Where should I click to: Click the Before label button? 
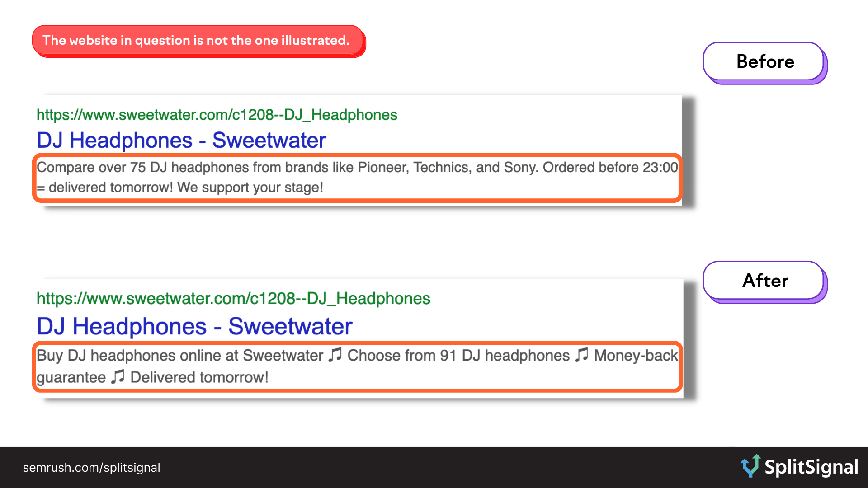[x=764, y=61]
